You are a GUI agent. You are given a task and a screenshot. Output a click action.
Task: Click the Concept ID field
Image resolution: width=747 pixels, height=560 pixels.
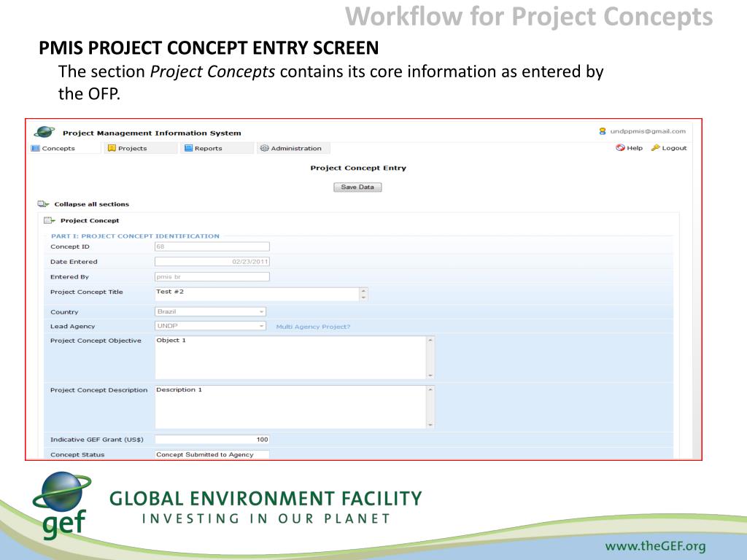point(212,246)
